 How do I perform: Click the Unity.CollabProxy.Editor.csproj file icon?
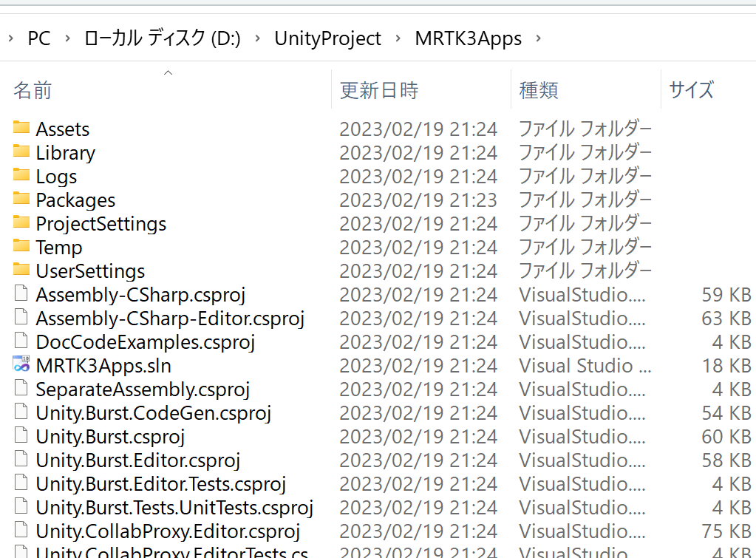pos(21,529)
